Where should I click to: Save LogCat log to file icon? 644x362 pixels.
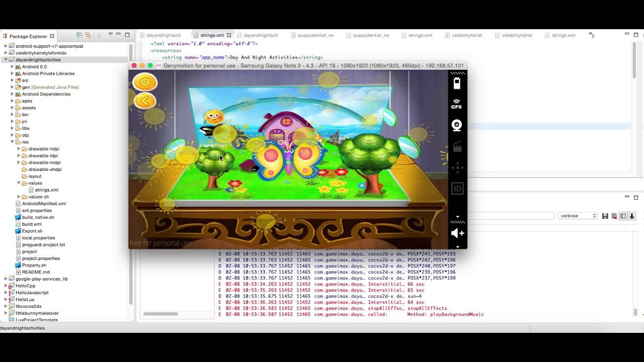pos(605,216)
